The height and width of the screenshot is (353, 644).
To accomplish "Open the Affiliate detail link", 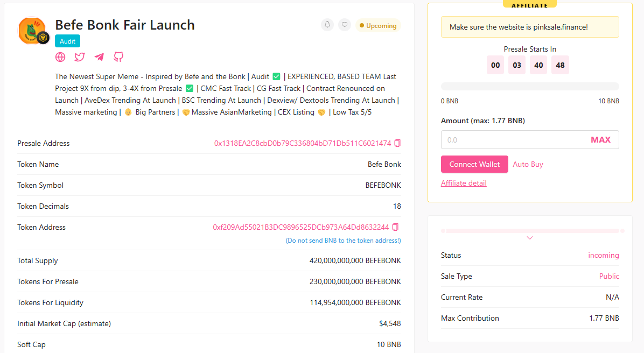I will (464, 183).
